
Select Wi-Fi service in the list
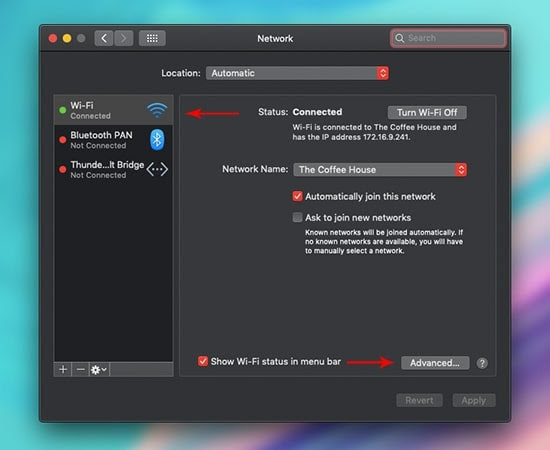[x=114, y=110]
